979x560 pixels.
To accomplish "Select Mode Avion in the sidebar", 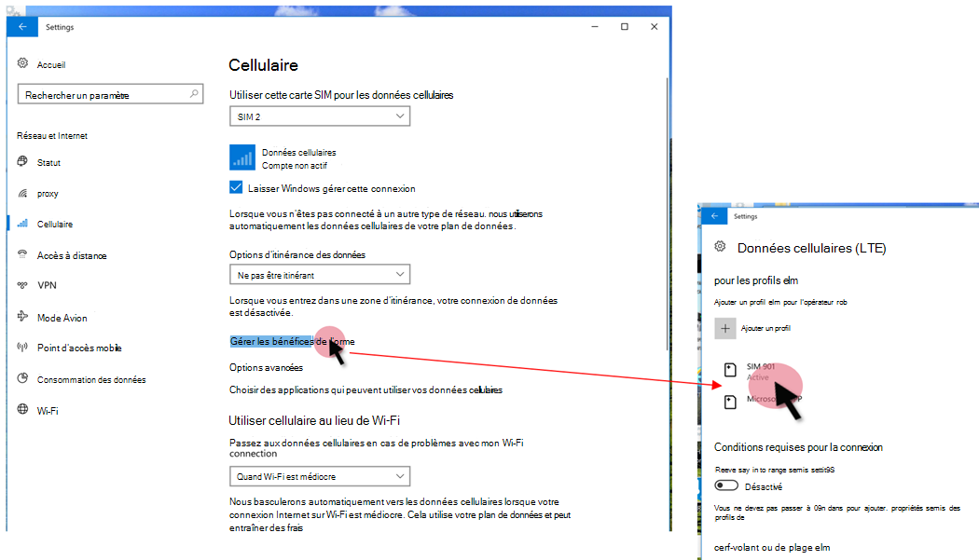I will pyautogui.click(x=62, y=318).
